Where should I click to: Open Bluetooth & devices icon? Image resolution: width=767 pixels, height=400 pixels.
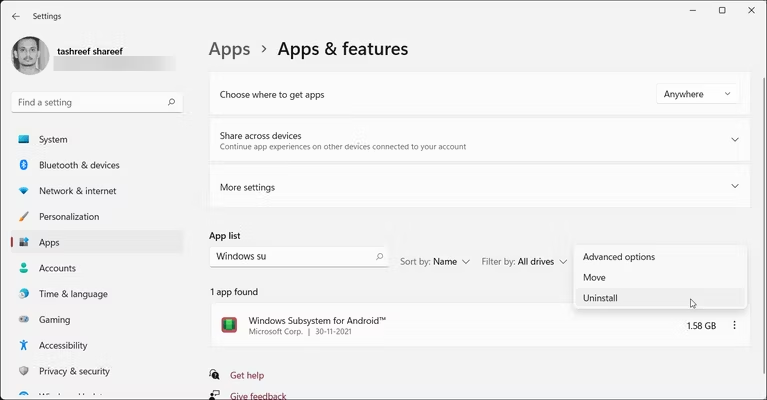click(x=23, y=165)
